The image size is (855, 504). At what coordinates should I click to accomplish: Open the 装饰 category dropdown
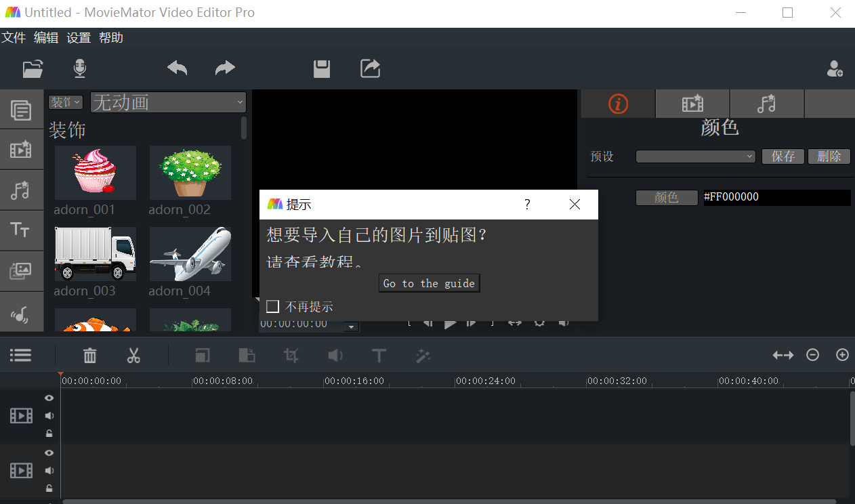(x=65, y=102)
